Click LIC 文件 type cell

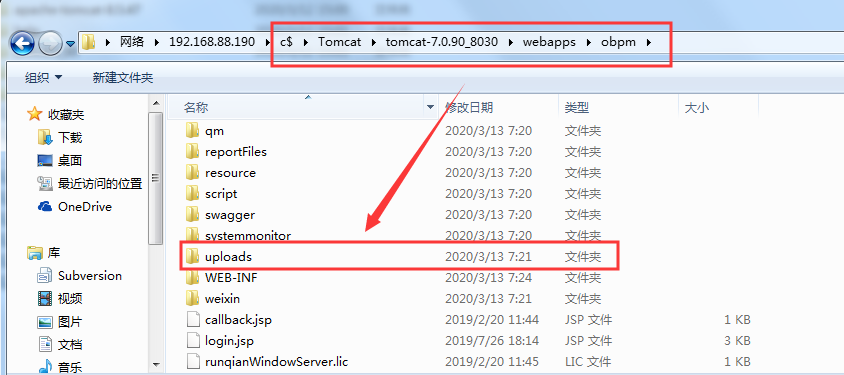[588, 362]
